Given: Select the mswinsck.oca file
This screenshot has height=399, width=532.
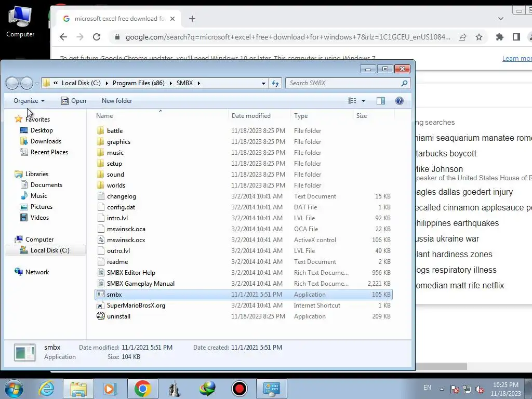Looking at the screenshot, I should point(126,229).
